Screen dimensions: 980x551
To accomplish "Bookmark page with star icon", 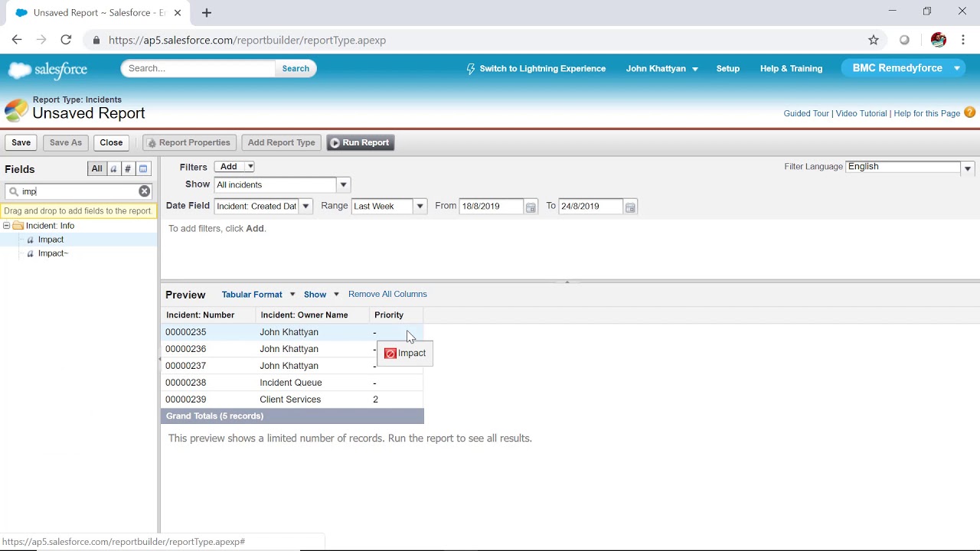I will [x=873, y=40].
